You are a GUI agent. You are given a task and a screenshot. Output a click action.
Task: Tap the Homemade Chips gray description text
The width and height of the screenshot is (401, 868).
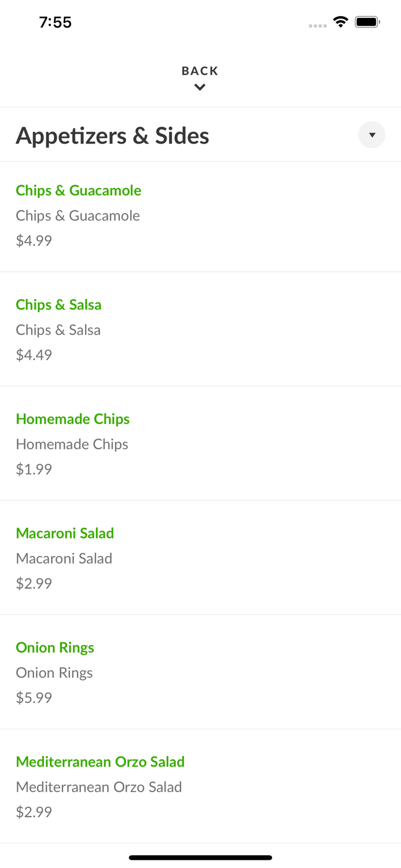pyautogui.click(x=72, y=444)
